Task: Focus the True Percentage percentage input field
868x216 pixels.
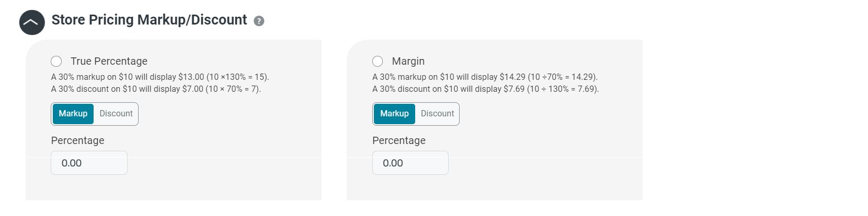Action: (x=89, y=163)
